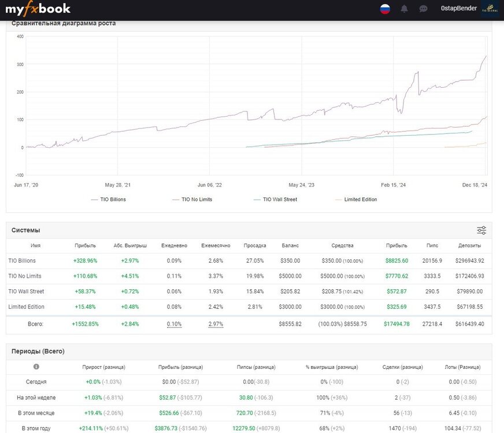
Task: Click the myfxbook logo
Action: coord(38,9)
